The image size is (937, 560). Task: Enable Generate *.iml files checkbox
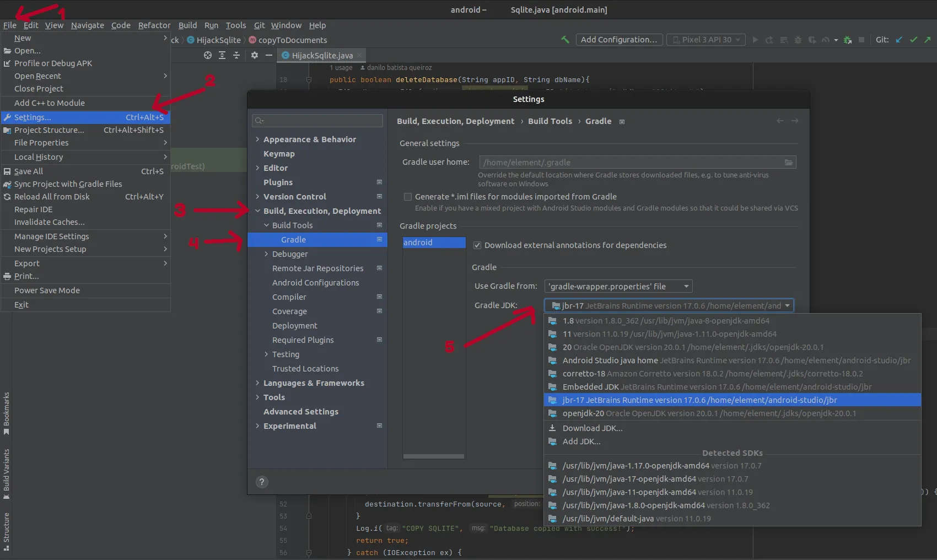coord(408,197)
